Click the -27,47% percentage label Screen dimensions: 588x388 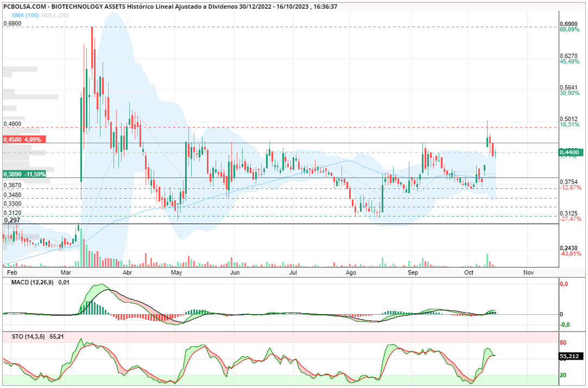tap(571, 219)
